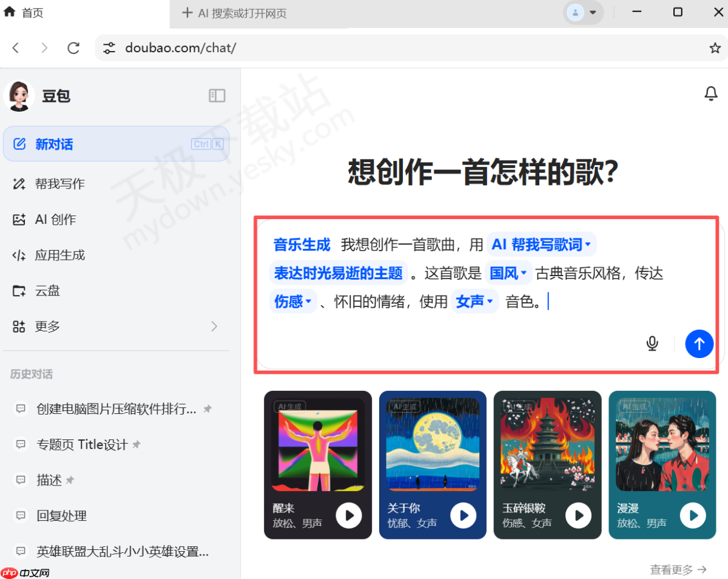Open 应用生成 from sidebar
Screen dimensions: 728x579
(x=116, y=255)
